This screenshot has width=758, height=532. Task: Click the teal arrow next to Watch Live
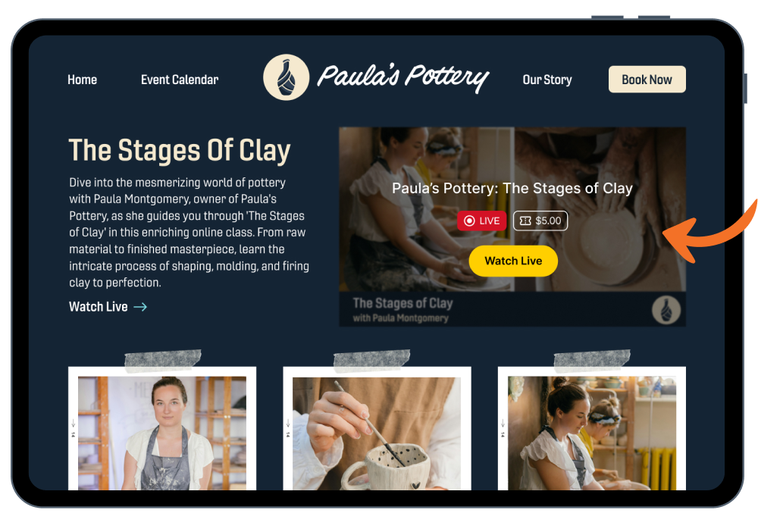click(140, 307)
